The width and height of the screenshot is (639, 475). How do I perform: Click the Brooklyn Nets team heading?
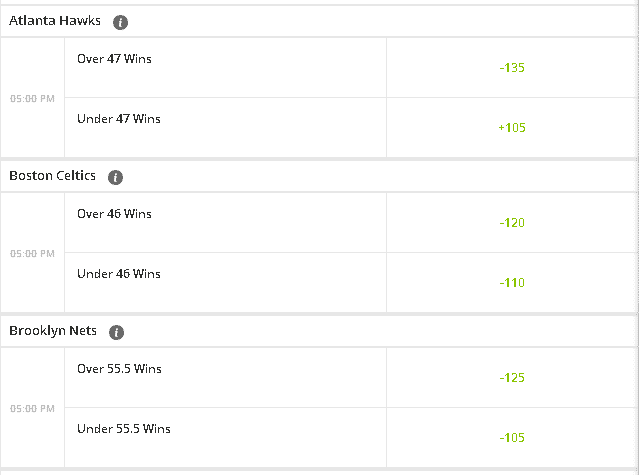53,330
